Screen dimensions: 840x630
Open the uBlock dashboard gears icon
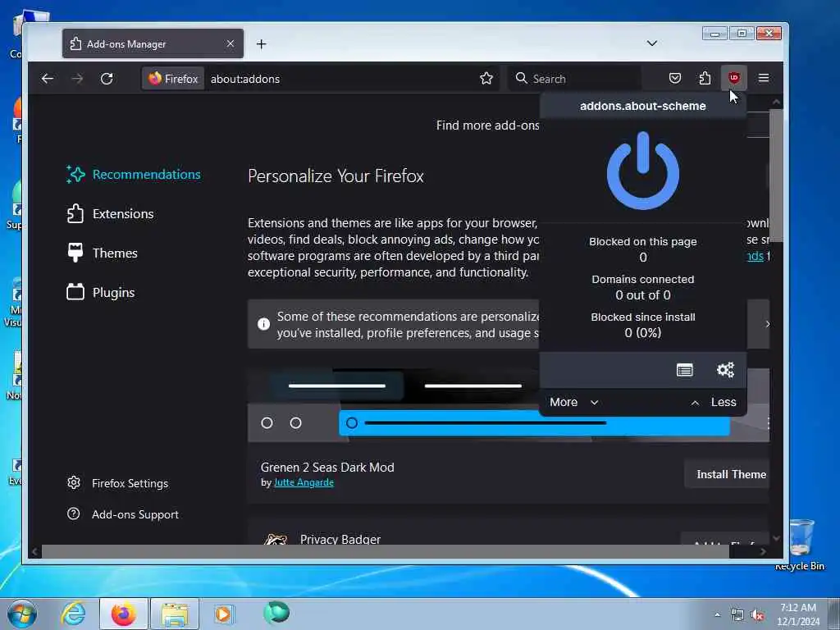point(725,370)
